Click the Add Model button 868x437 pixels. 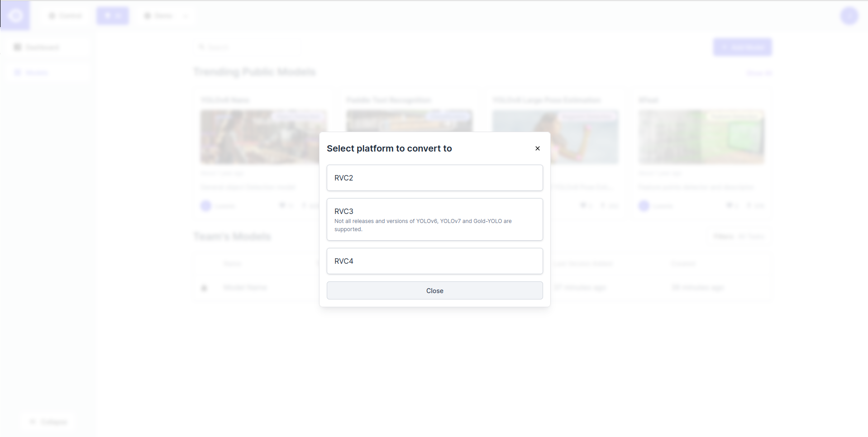[x=742, y=47]
